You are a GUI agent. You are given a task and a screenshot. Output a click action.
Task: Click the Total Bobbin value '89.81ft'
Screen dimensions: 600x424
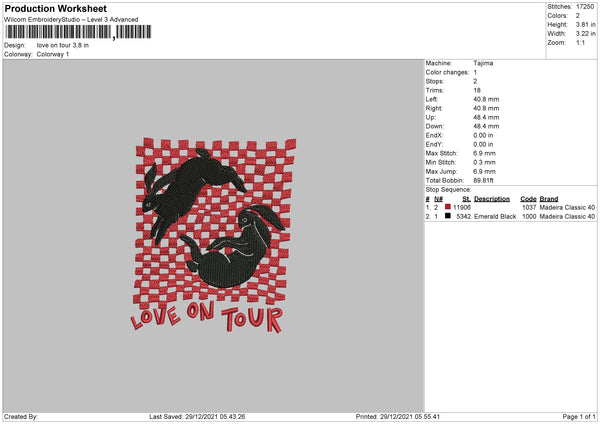click(x=483, y=181)
